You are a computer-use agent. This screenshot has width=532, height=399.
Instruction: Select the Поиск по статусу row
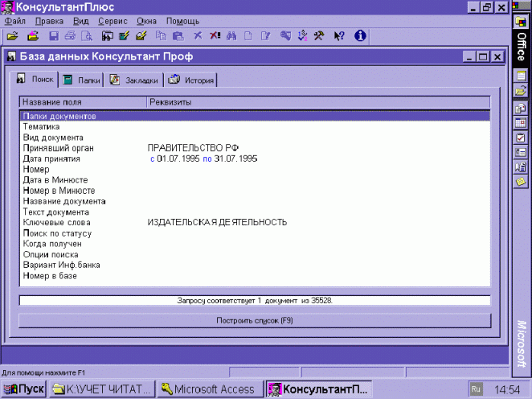[x=255, y=233]
